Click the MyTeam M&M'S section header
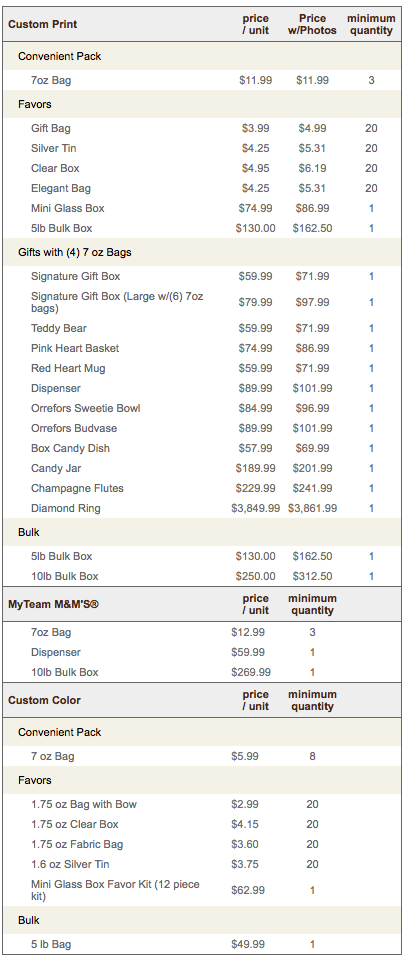 (x=53, y=604)
